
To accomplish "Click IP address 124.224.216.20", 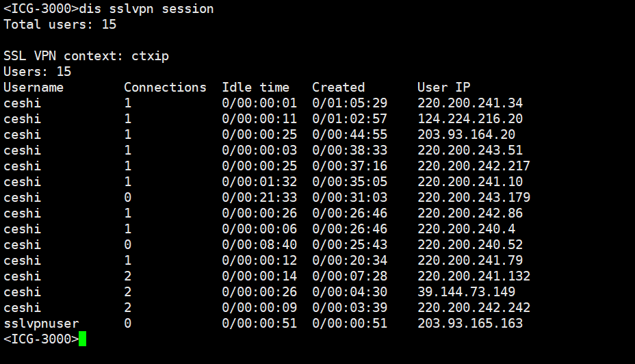I will coord(470,119).
